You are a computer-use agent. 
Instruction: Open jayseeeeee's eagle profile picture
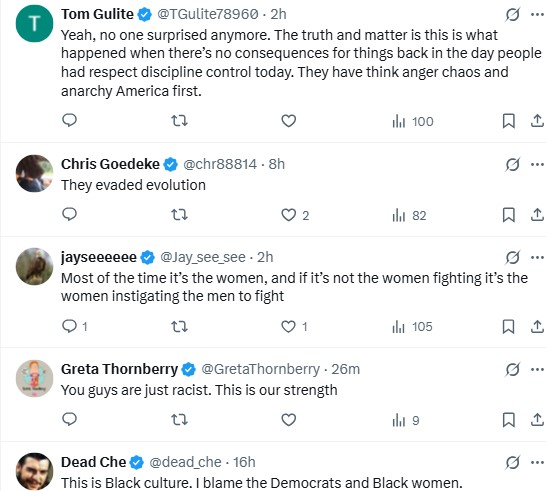click(34, 266)
